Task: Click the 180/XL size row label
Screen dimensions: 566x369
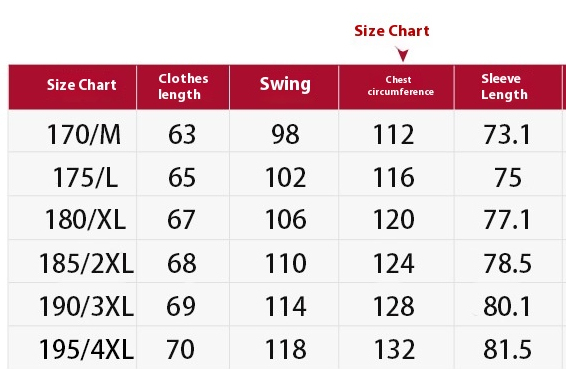Action: click(85, 220)
